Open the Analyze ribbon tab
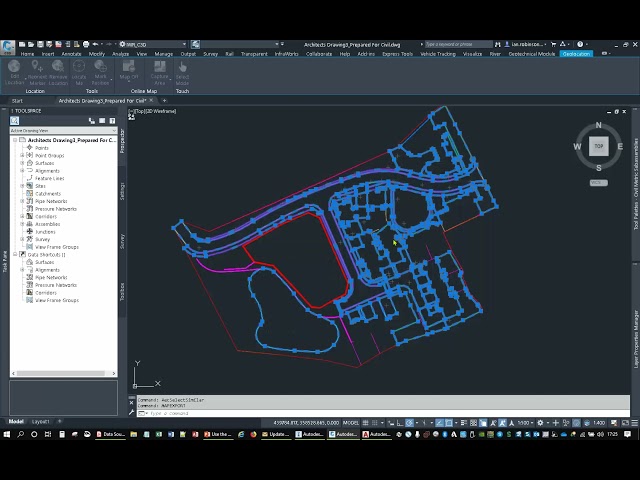 pyautogui.click(x=120, y=54)
